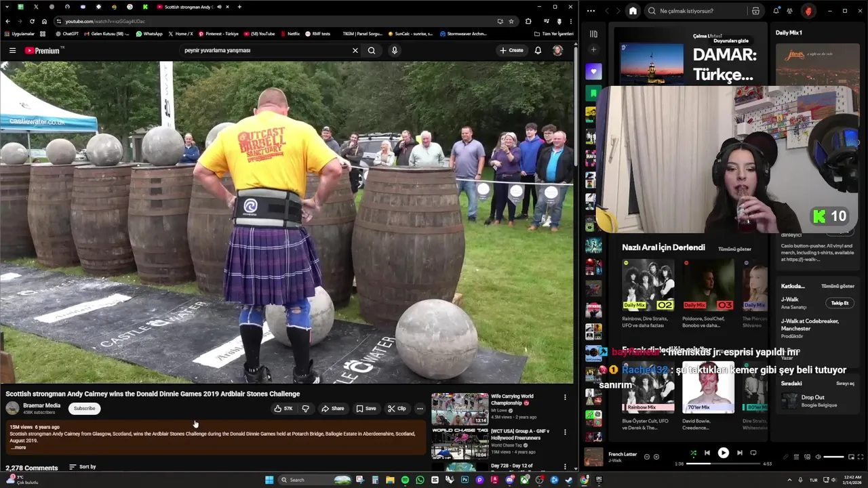Screen dimensions: 868x488
Task: Open Spotify three-dots main menu
Action: [x=591, y=11]
